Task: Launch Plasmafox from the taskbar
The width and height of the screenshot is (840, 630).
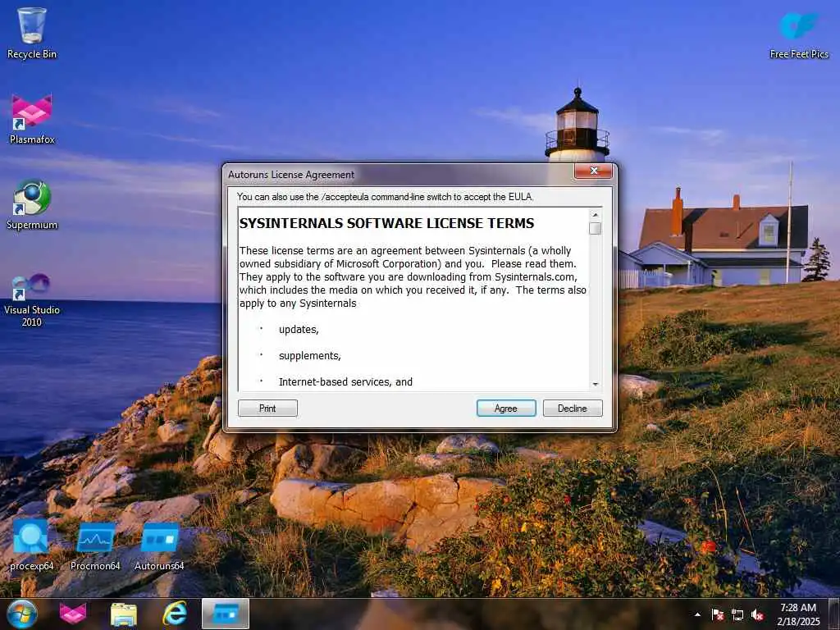Action: (73, 614)
